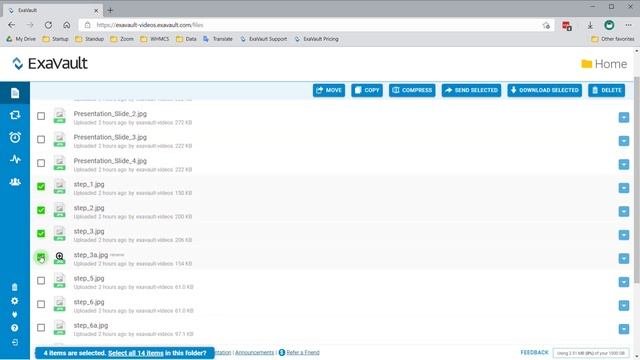The height and width of the screenshot is (360, 640).
Task: Click the Feedback link
Action: click(534, 352)
